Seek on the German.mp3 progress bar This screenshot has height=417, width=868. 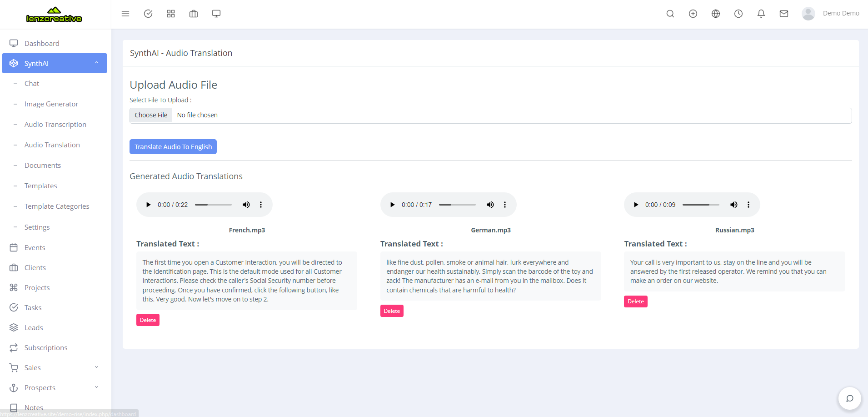point(457,205)
